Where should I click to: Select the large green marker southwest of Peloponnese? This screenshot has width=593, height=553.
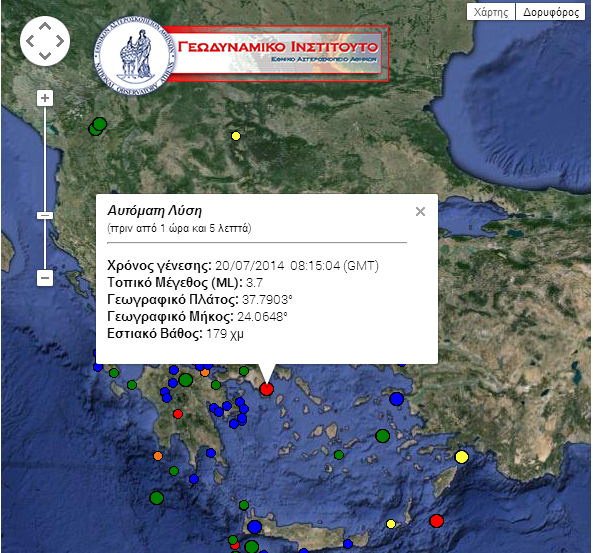coord(157,498)
